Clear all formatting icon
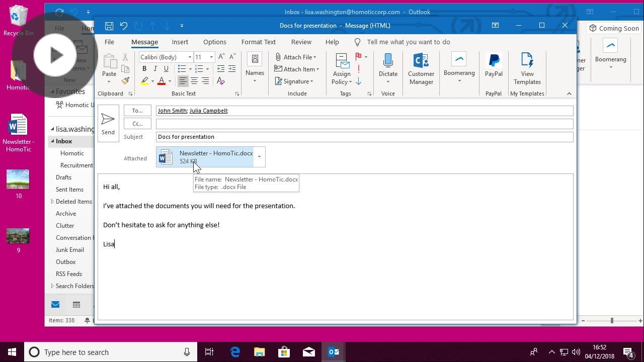This screenshot has height=362, width=644. 221,81
